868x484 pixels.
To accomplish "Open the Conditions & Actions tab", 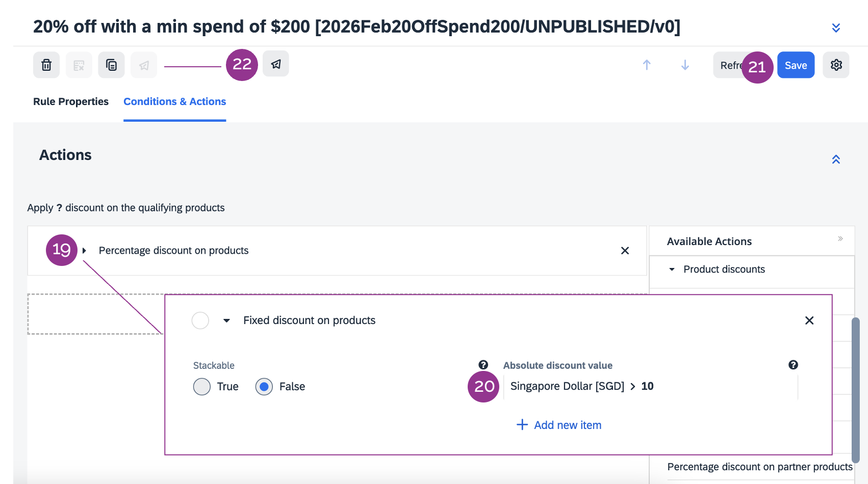I will pyautogui.click(x=174, y=101).
